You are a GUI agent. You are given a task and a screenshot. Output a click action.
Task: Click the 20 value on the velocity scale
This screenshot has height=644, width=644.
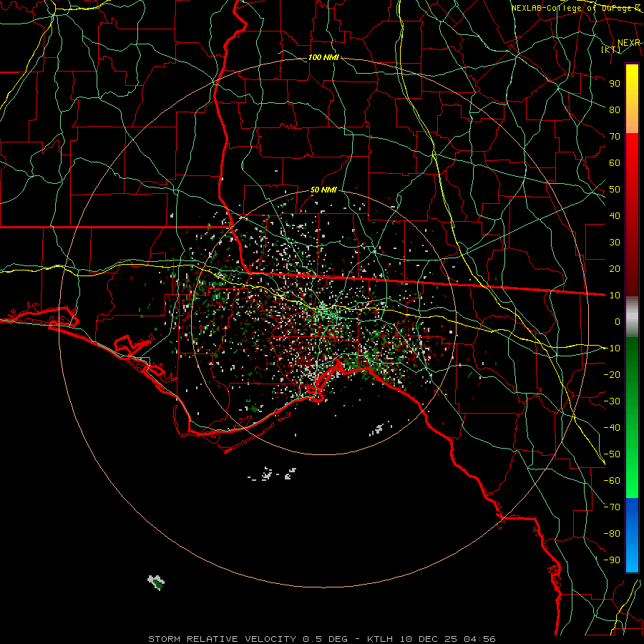(615, 268)
